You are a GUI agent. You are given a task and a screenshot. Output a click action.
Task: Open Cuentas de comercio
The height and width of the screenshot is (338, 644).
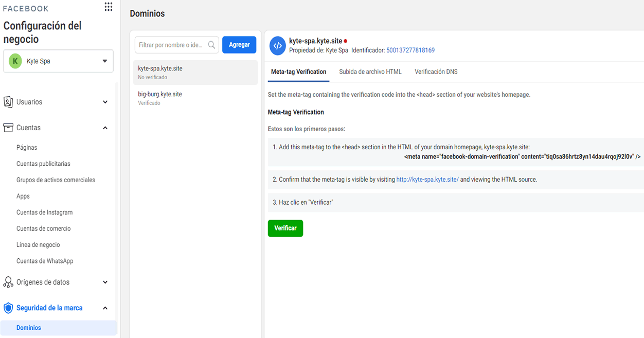pos(44,228)
